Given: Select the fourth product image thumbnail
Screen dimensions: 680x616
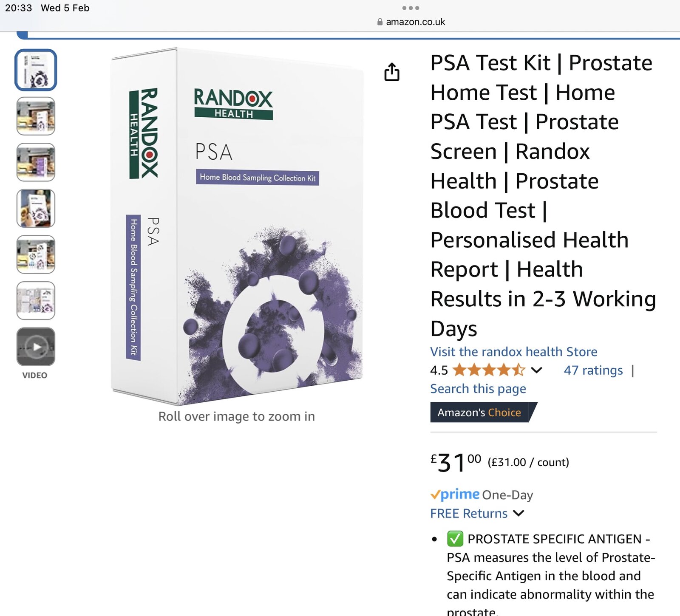Looking at the screenshot, I should point(36,208).
